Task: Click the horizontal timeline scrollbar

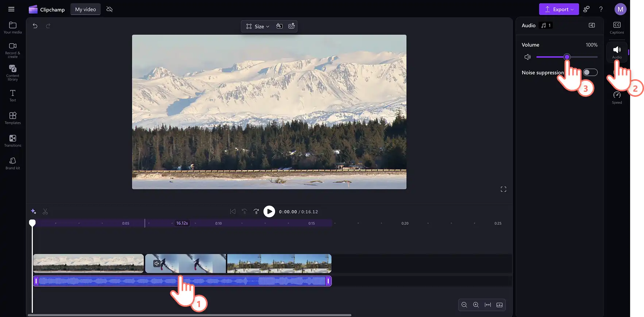Action: 190,315
